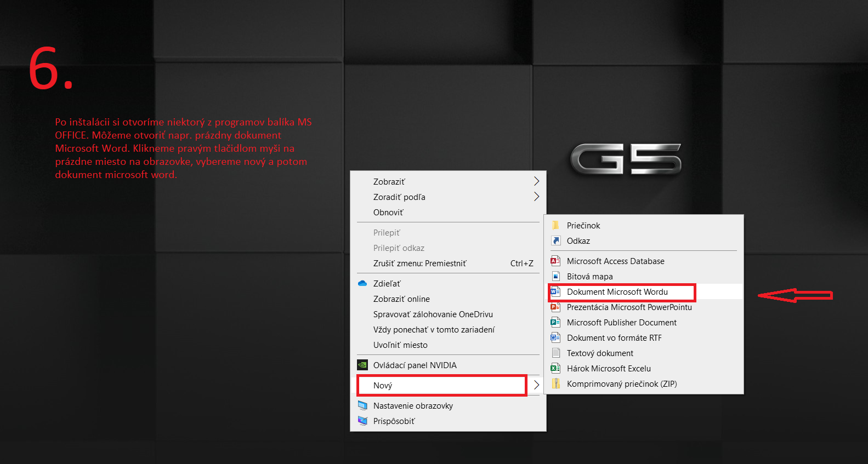
Task: Click the Word icon beside Dokument Microsoft Wordu
Action: click(x=555, y=291)
